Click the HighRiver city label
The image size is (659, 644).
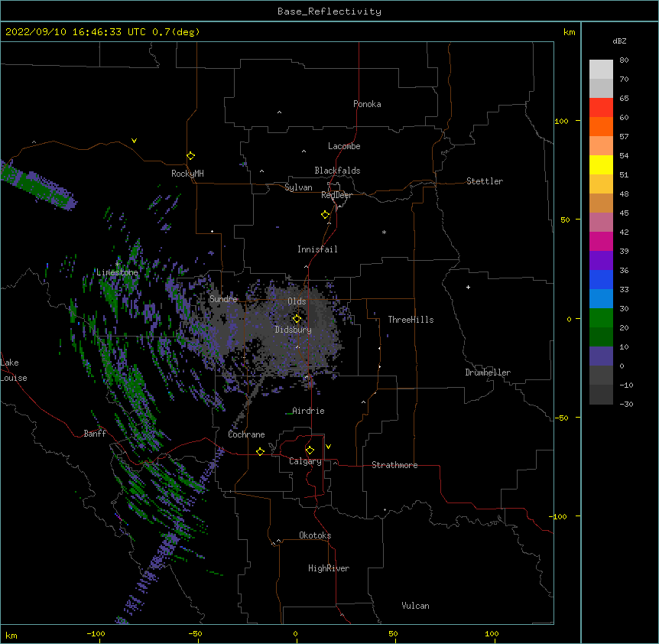[329, 568]
